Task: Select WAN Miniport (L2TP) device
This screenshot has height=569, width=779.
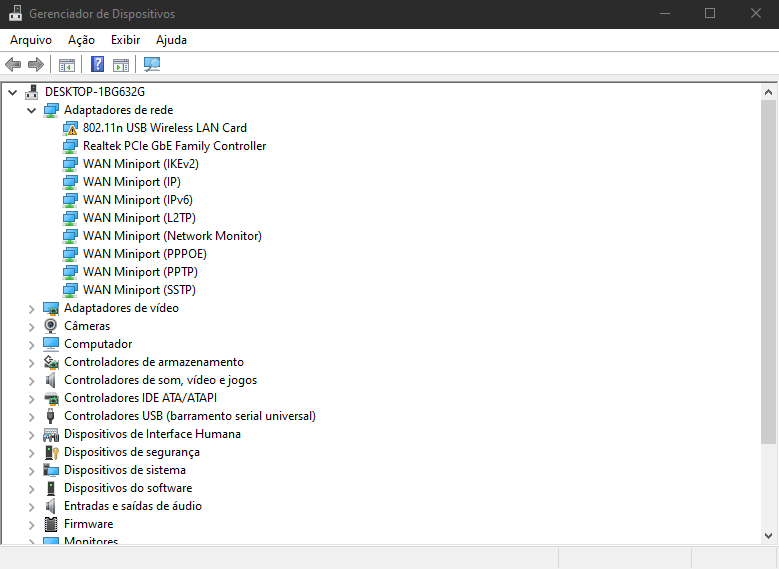Action: (139, 218)
